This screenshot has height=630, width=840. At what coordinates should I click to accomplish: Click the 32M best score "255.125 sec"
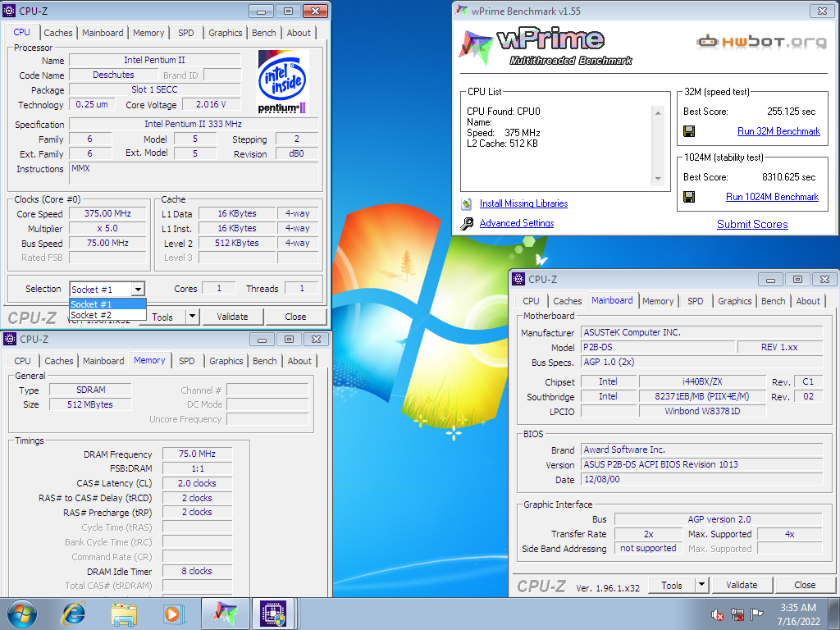tap(792, 112)
